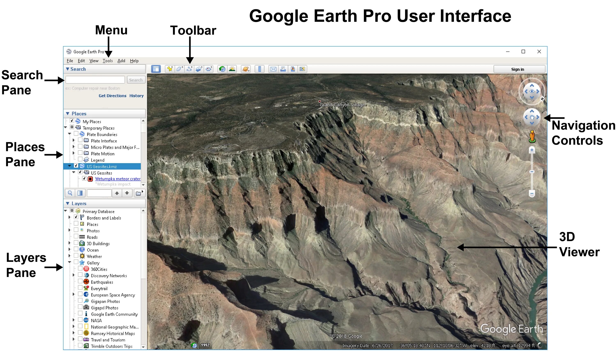Screen dimensions: 616x364
Task: Click the Email envelope icon in toolbar
Action: pyautogui.click(x=273, y=69)
